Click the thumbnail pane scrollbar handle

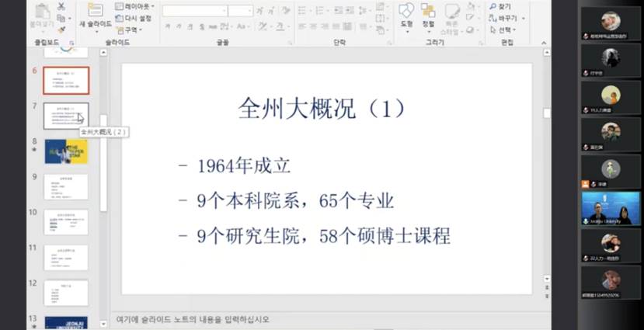[x=103, y=162]
